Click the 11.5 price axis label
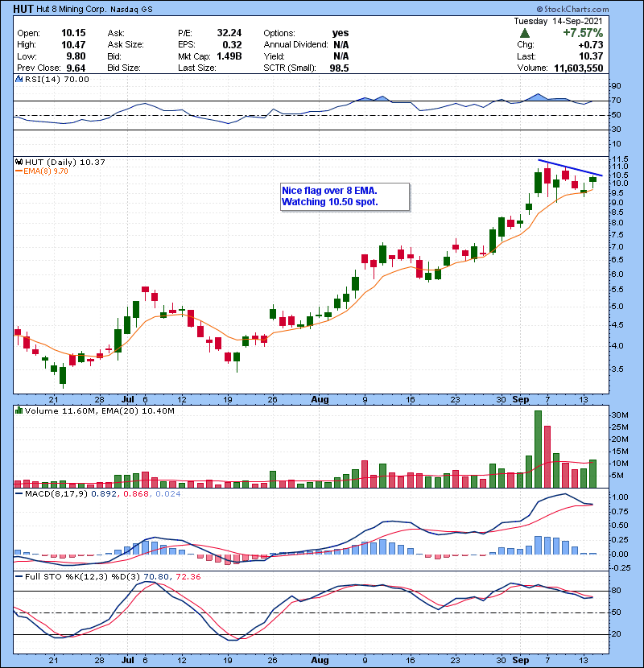This screenshot has width=644, height=668. pyautogui.click(x=619, y=159)
